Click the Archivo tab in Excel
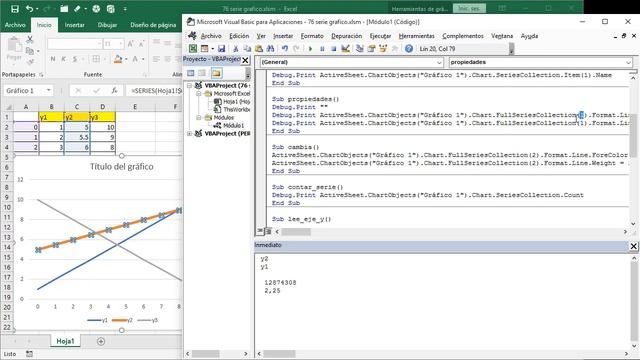 pyautogui.click(x=15, y=25)
